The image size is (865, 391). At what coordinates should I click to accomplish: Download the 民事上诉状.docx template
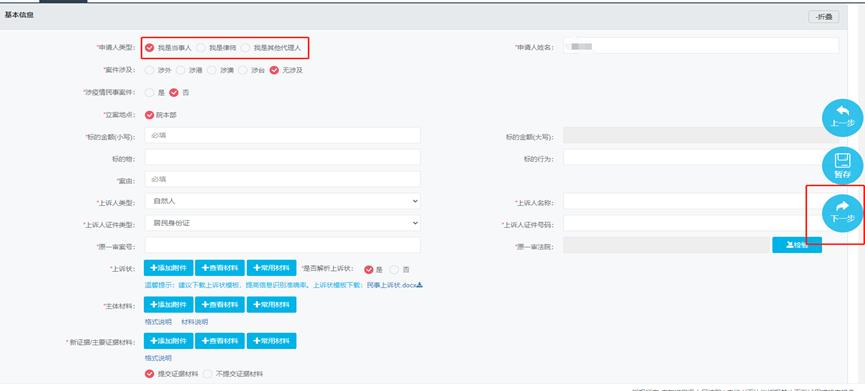point(394,285)
